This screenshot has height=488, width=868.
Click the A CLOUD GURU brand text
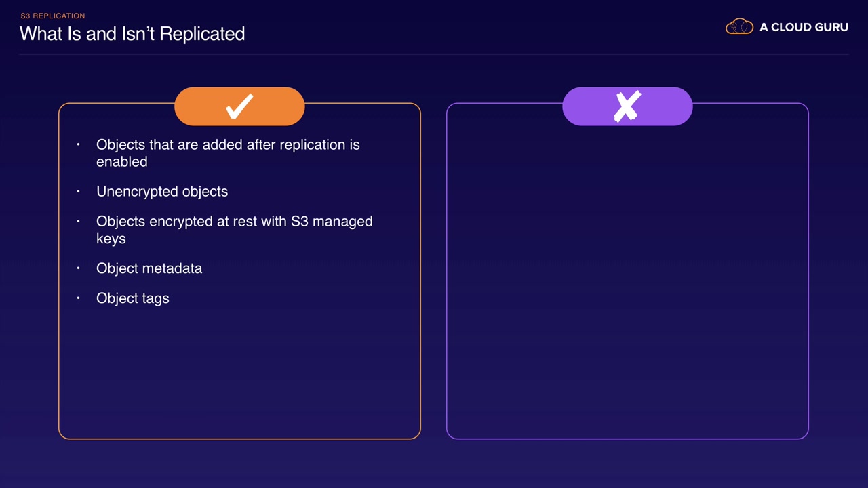(804, 28)
